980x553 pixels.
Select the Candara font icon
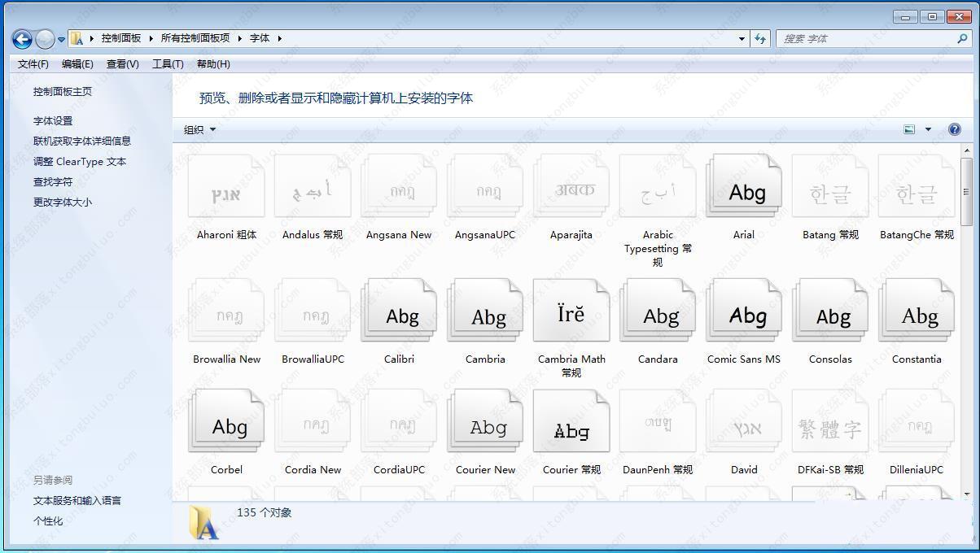click(656, 310)
